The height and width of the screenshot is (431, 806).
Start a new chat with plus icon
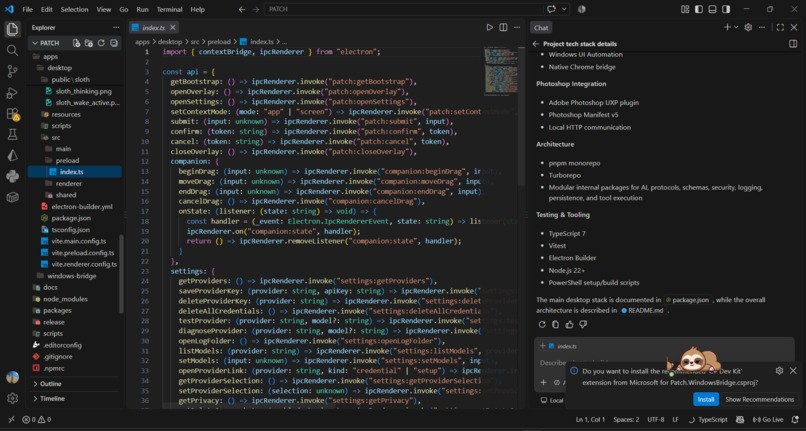coord(727,27)
